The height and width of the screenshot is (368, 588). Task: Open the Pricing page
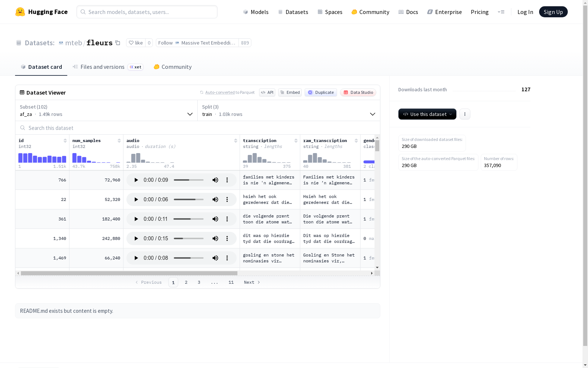point(480,12)
